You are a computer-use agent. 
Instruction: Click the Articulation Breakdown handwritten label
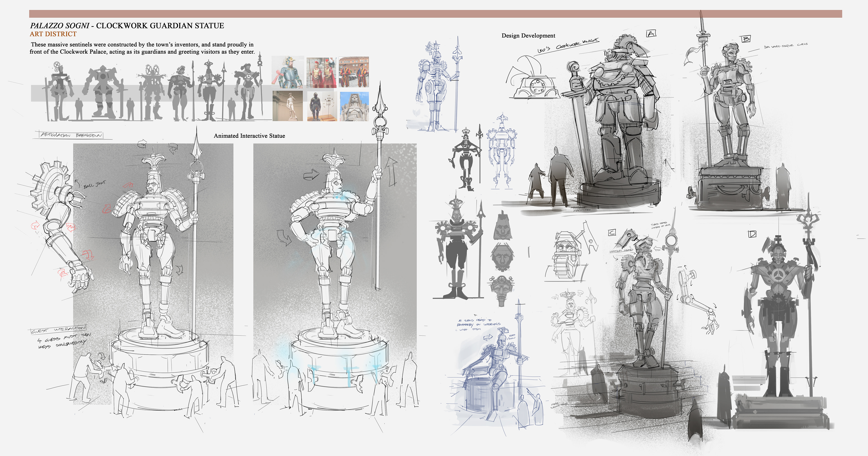(x=71, y=135)
